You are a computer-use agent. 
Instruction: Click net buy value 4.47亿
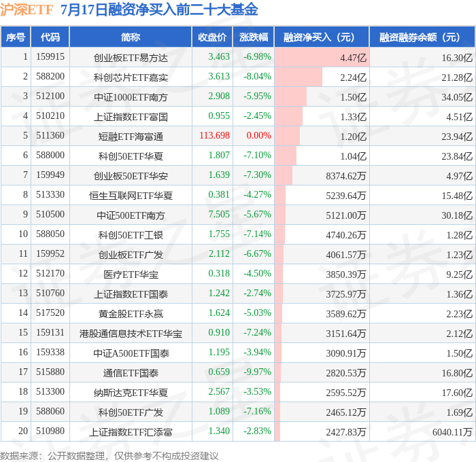[x=353, y=58]
